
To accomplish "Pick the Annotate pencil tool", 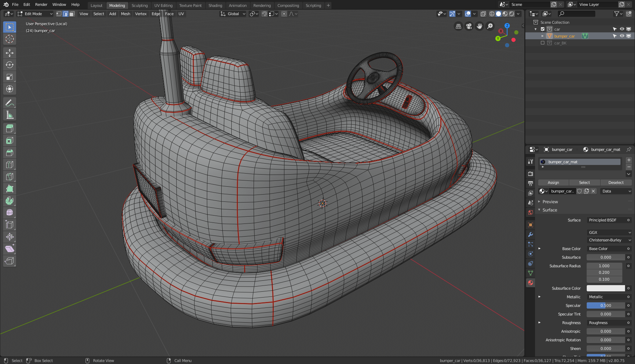I will pos(10,103).
